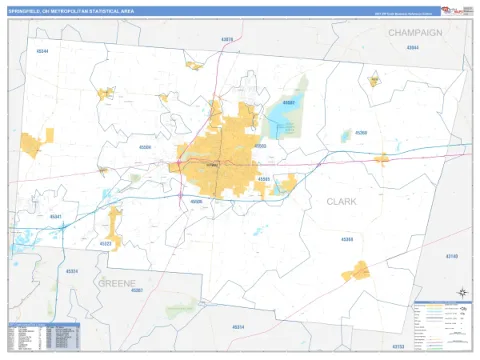Click the ZIP code label on the blue reservoir
The image size is (480, 360).
point(289,103)
